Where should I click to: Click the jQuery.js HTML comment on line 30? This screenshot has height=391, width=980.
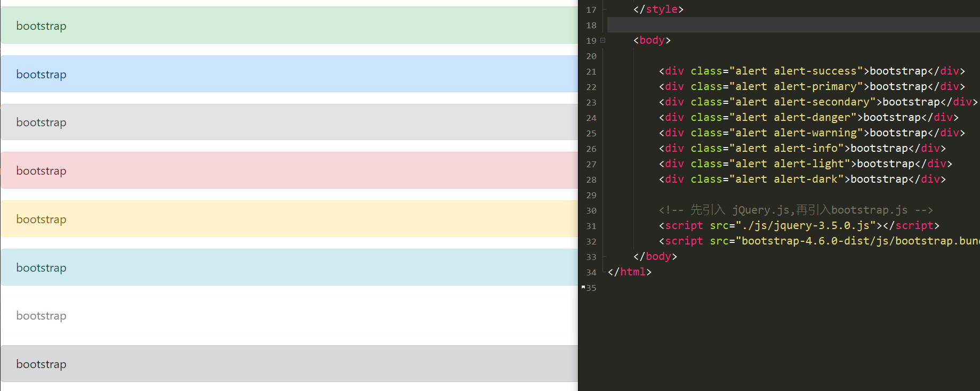tap(796, 210)
